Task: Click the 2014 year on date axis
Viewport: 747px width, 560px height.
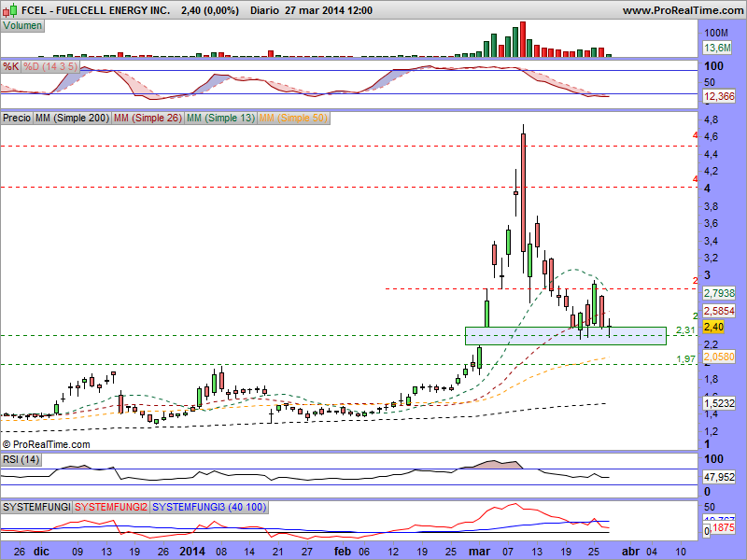Action: [192, 552]
